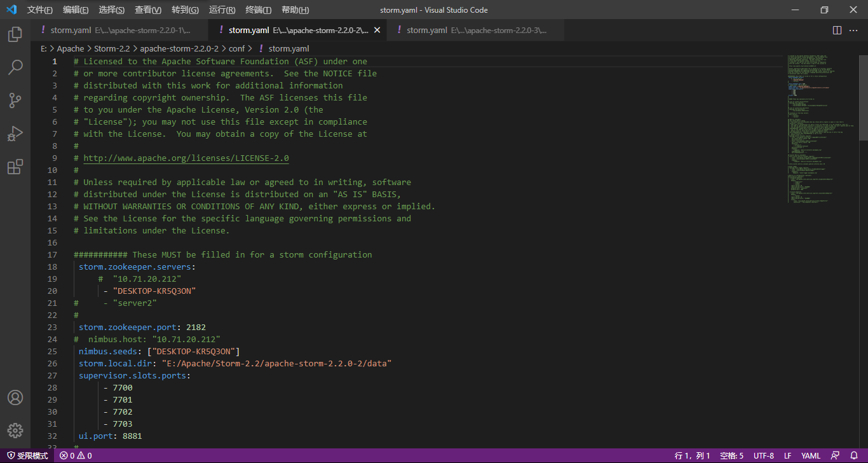Close the active storm.yaml tab
The width and height of the screenshot is (868, 463).
point(377,31)
